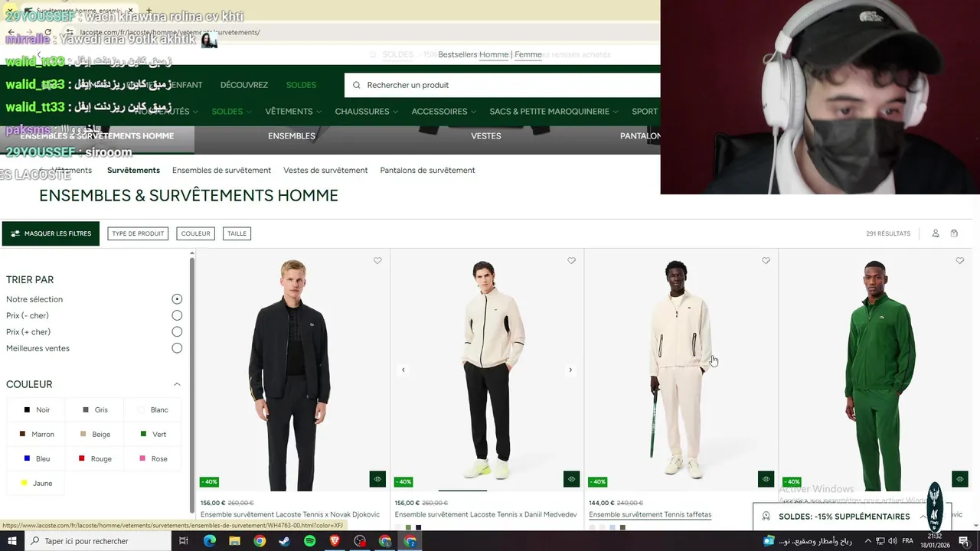Open the shopping bag icon

tap(954, 233)
